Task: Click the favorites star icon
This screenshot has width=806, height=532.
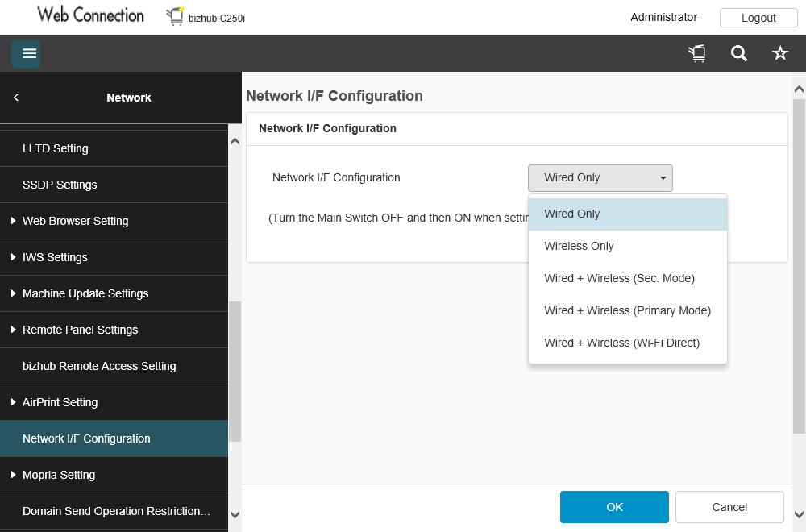Action: (780, 54)
